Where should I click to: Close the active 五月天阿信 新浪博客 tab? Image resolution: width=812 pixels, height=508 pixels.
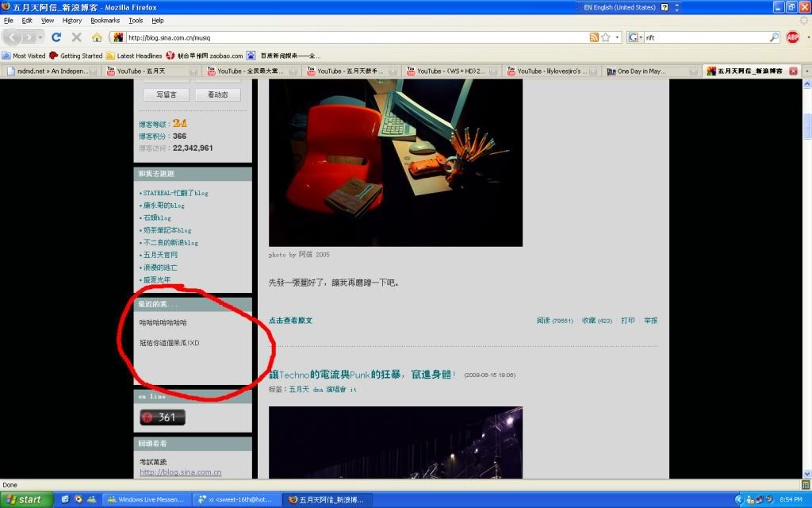(x=793, y=71)
